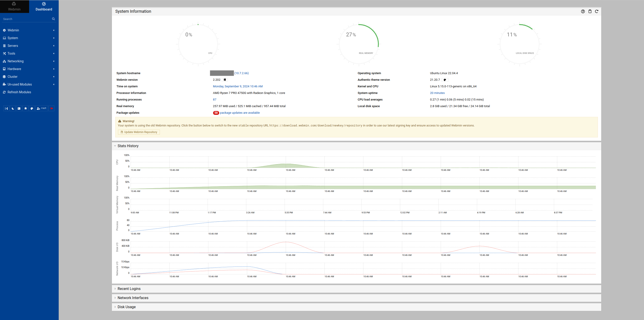644x320 pixels.
Task: Open the running processes count 87 link
Action: click(214, 100)
